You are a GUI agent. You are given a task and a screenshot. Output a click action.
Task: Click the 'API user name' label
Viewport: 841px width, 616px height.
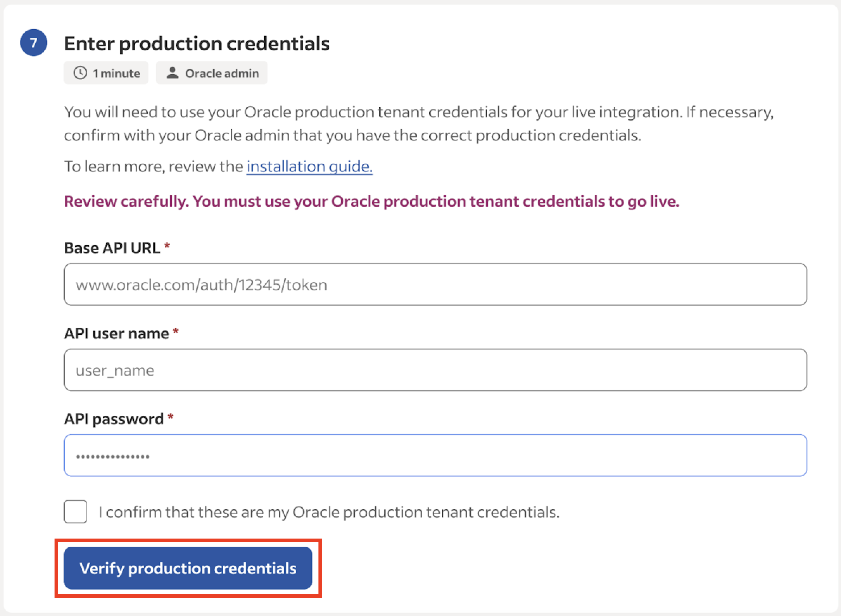(x=117, y=333)
